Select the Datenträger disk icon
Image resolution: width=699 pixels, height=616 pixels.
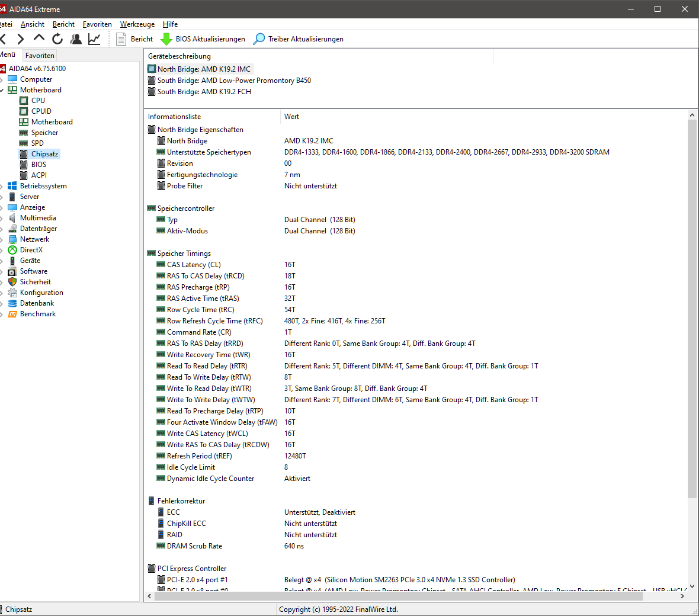[x=12, y=229]
